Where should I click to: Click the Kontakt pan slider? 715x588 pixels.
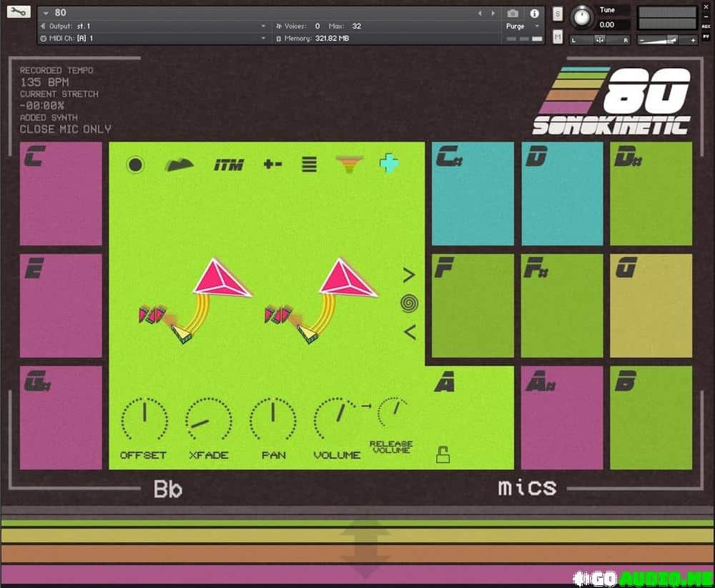point(600,40)
